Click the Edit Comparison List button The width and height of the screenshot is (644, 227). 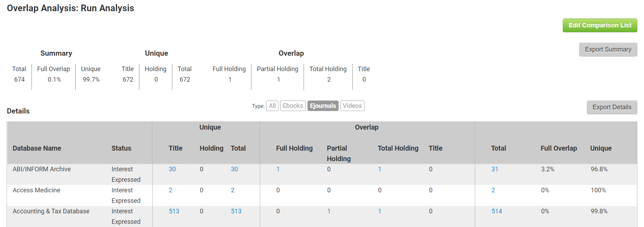tap(600, 25)
